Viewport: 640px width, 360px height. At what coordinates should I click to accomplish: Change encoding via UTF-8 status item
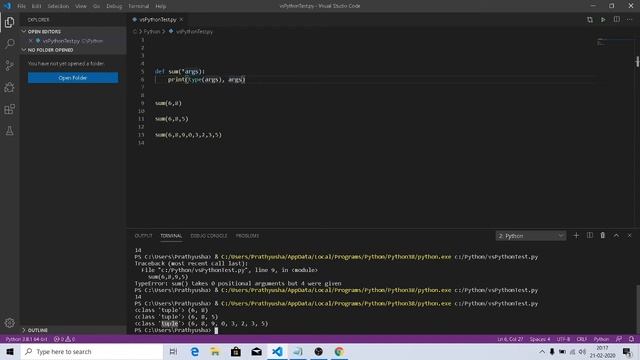click(x=563, y=339)
